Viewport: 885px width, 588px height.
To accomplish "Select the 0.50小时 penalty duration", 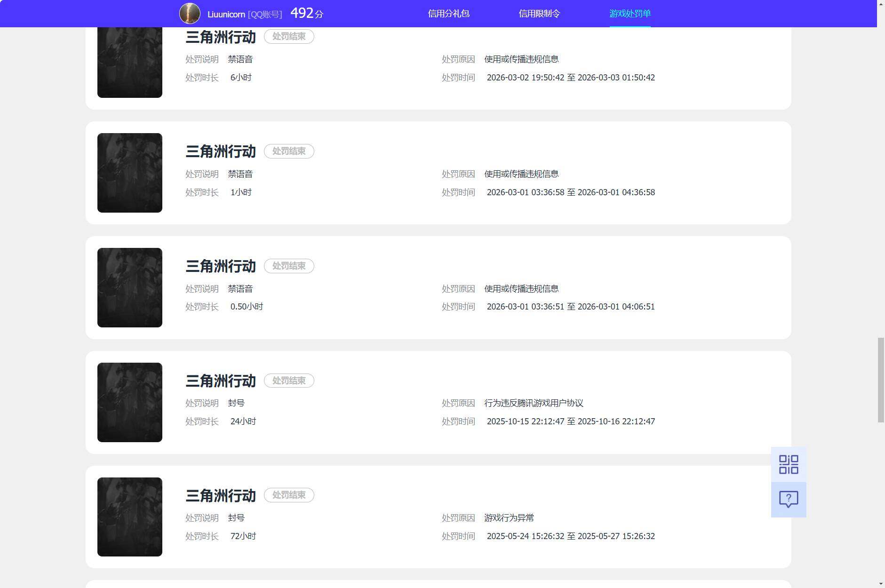I will [247, 307].
